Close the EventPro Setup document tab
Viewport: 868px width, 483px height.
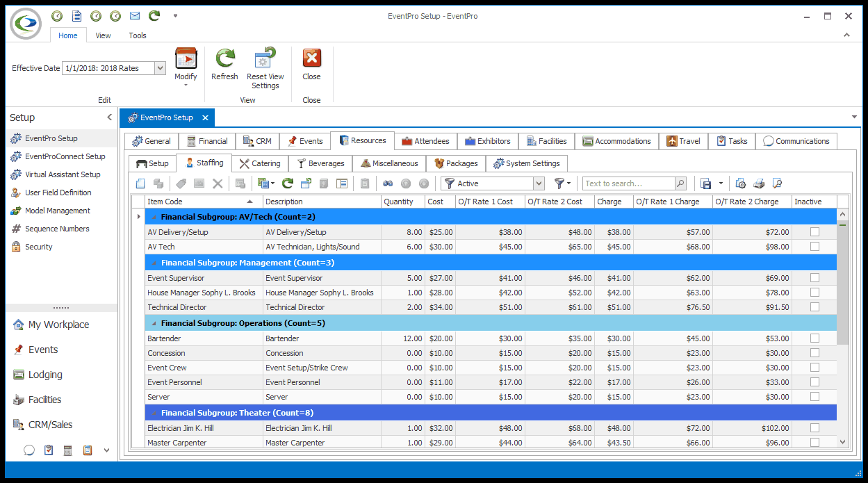[x=205, y=117]
